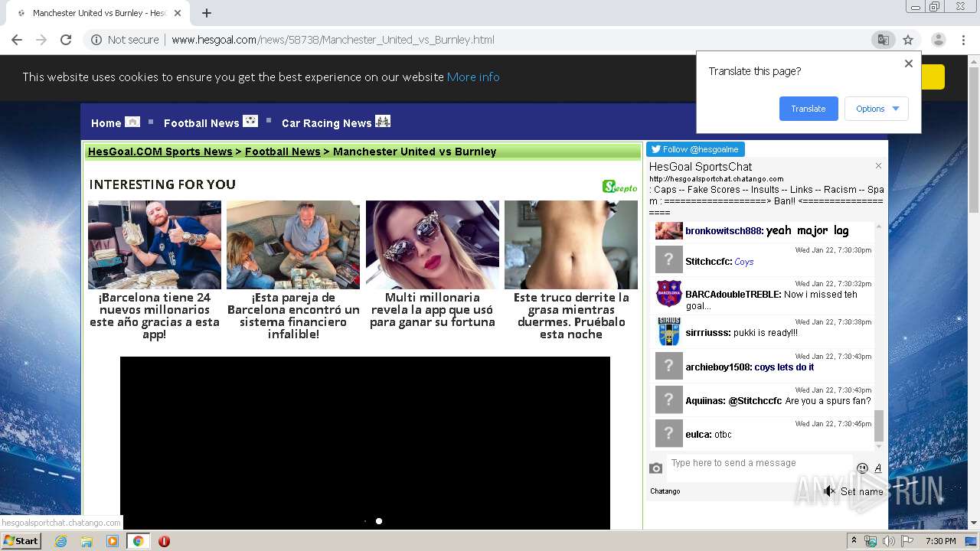The height and width of the screenshot is (551, 980).
Task: Click the Sleepto ad logo
Action: [619, 186]
